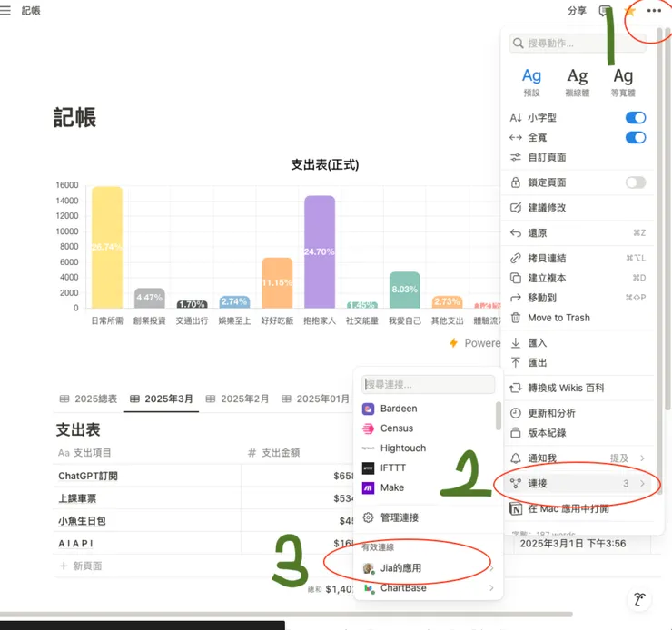Image resolution: width=672 pixels, height=630 pixels.
Task: Choose 版本紀錄 in the page menu
Action: (578, 433)
